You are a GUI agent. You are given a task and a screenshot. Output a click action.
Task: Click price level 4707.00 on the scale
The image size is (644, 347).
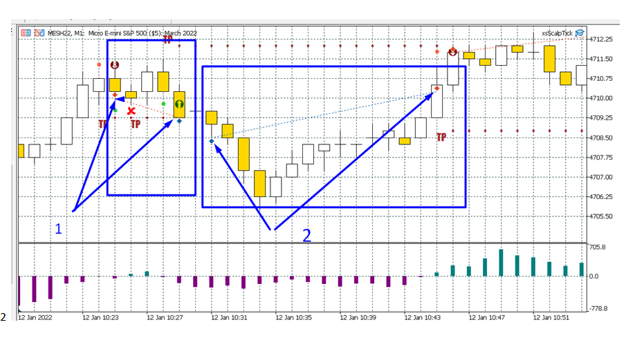point(601,177)
